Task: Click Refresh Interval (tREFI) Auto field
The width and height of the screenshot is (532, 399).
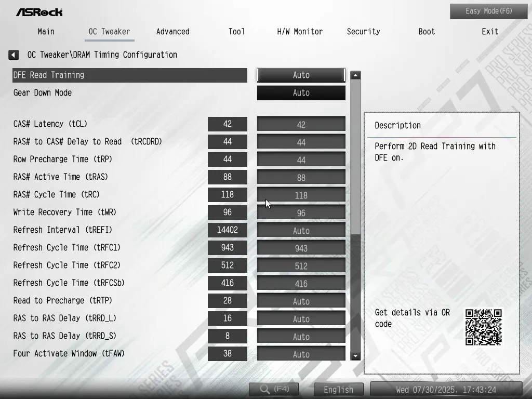Action: tap(301, 230)
